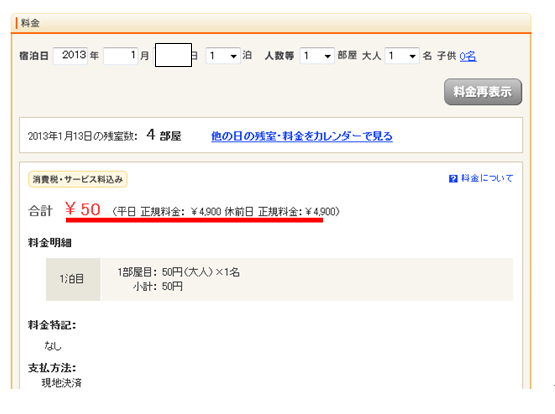Click the 小計: 50円 subtotal text

[x=158, y=286]
